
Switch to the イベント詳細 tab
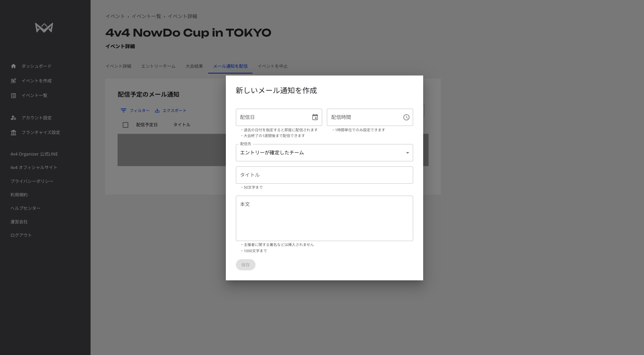(x=118, y=66)
